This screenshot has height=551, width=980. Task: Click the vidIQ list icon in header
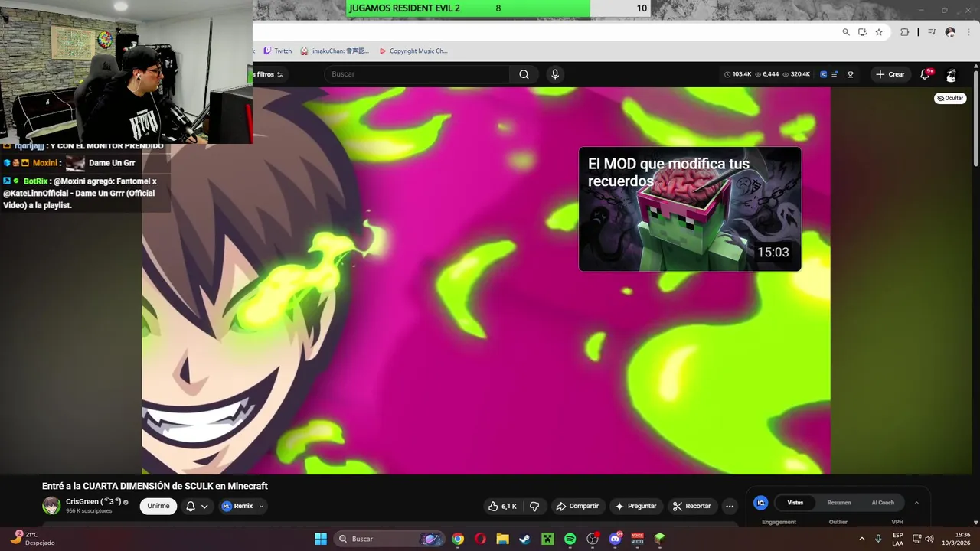click(x=836, y=74)
